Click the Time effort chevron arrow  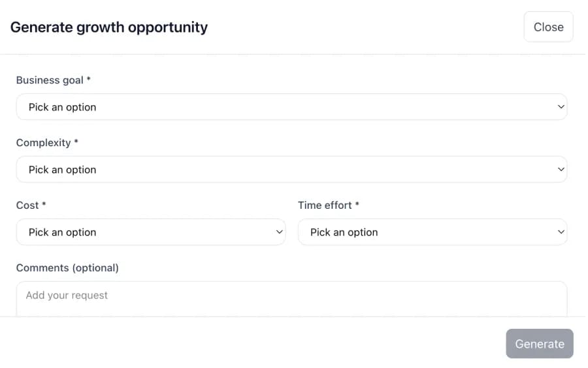pyautogui.click(x=561, y=232)
